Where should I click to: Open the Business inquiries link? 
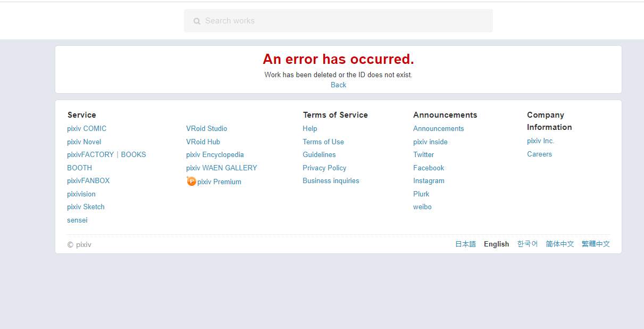(331, 181)
